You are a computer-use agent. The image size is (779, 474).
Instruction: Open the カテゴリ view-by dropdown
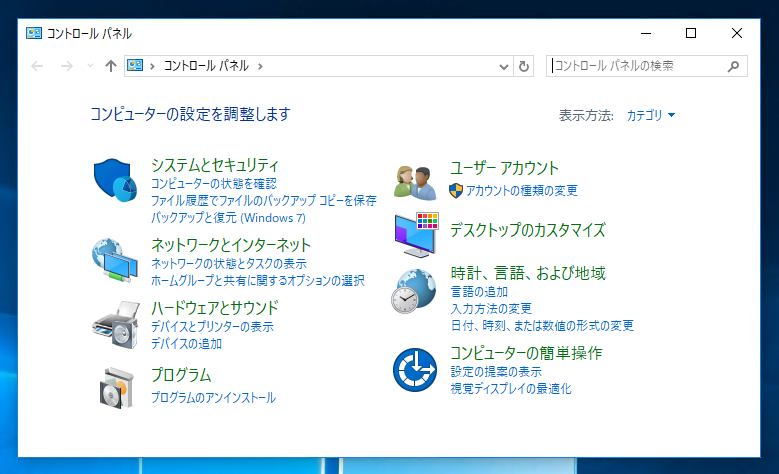(x=651, y=115)
